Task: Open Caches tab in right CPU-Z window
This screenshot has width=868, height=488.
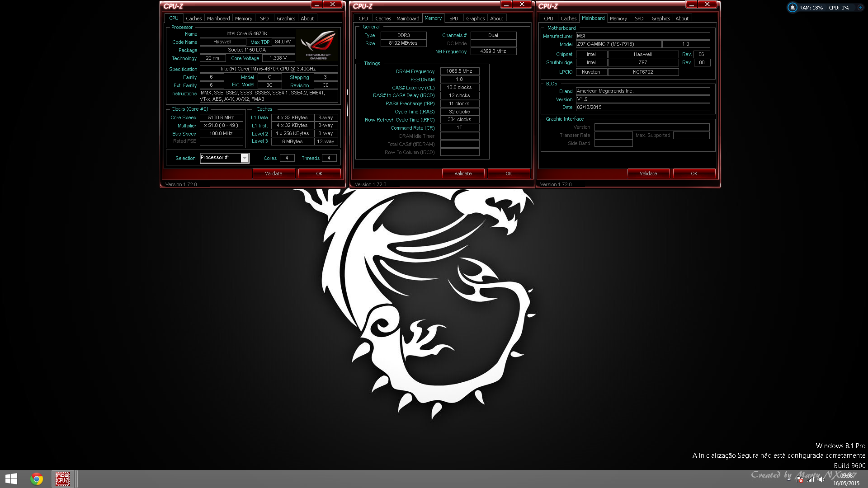Action: 568,19
